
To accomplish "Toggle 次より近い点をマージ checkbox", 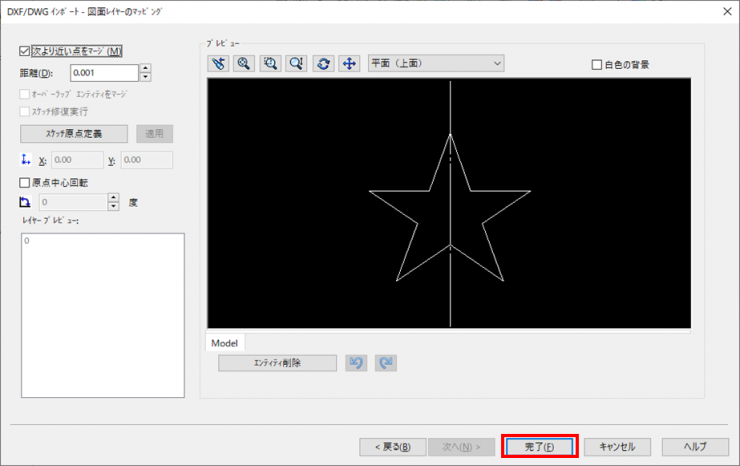I will click(x=24, y=51).
